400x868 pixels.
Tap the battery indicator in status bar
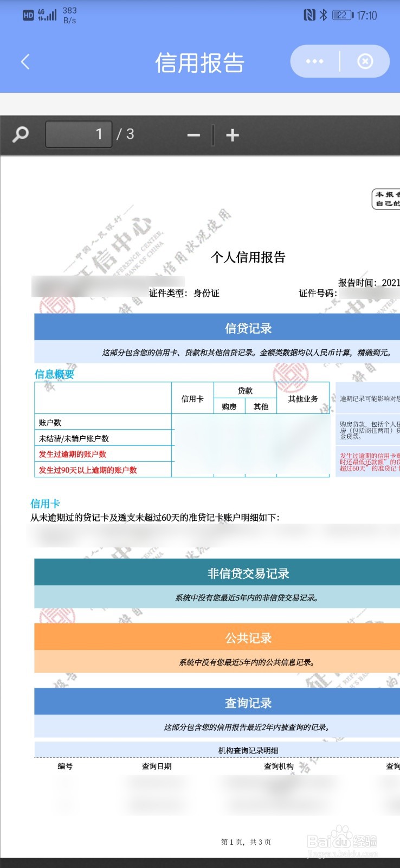[343, 15]
